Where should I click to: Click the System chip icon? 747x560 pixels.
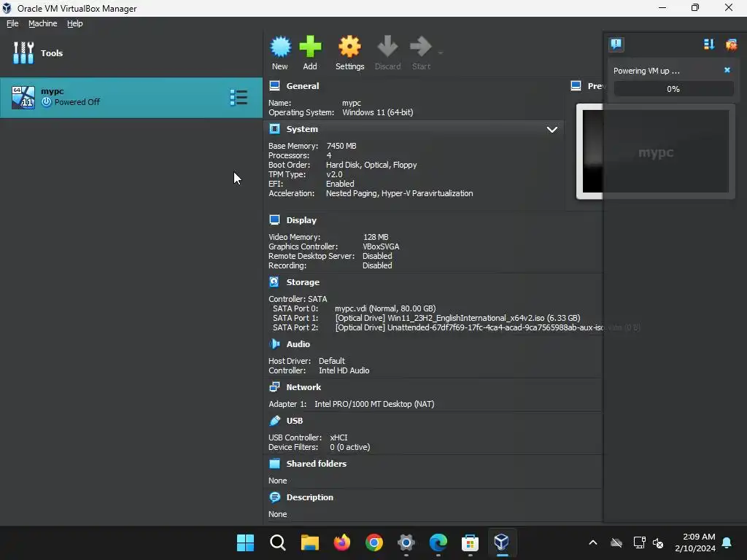coord(274,129)
